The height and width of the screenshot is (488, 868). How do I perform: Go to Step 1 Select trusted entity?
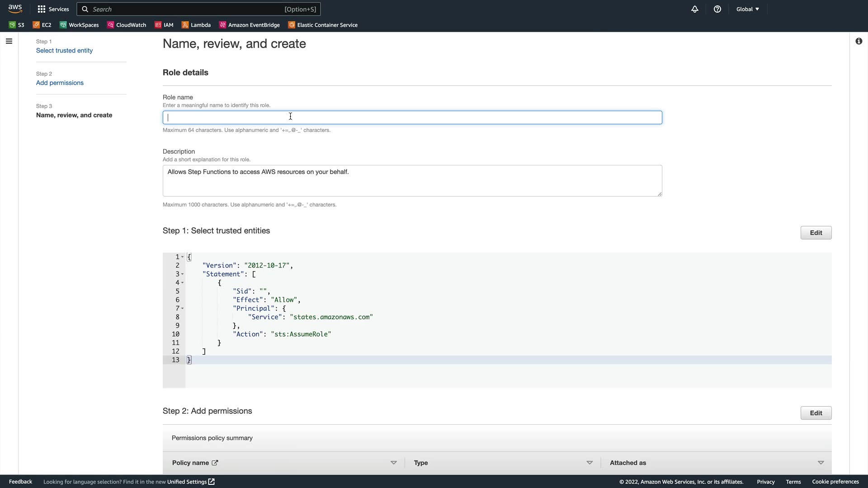[64, 51]
